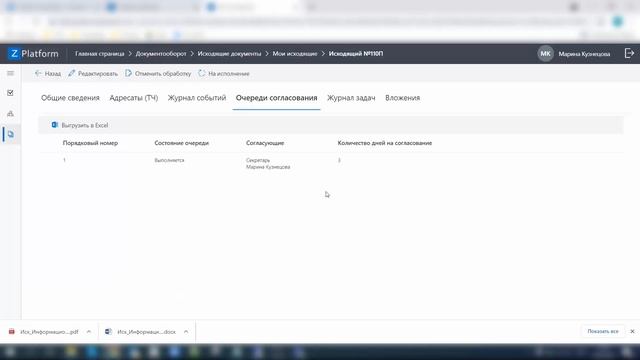The image size is (640, 360).
Task: Open Документооборот breadcrumb
Action: (161, 54)
